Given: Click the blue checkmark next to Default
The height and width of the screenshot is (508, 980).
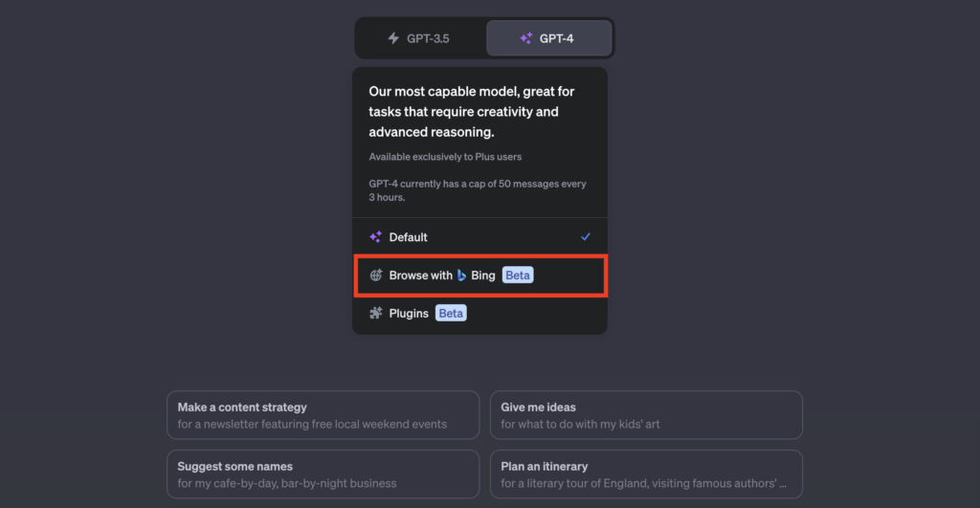Looking at the screenshot, I should tap(585, 237).
